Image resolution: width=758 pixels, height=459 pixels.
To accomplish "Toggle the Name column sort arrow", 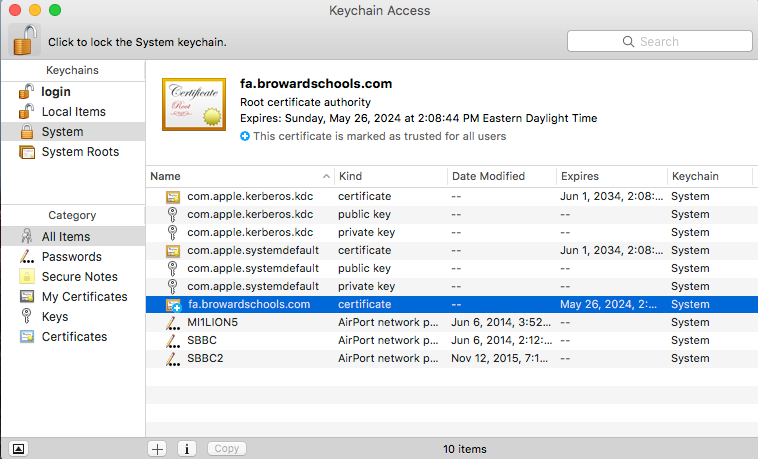I will pyautogui.click(x=326, y=177).
